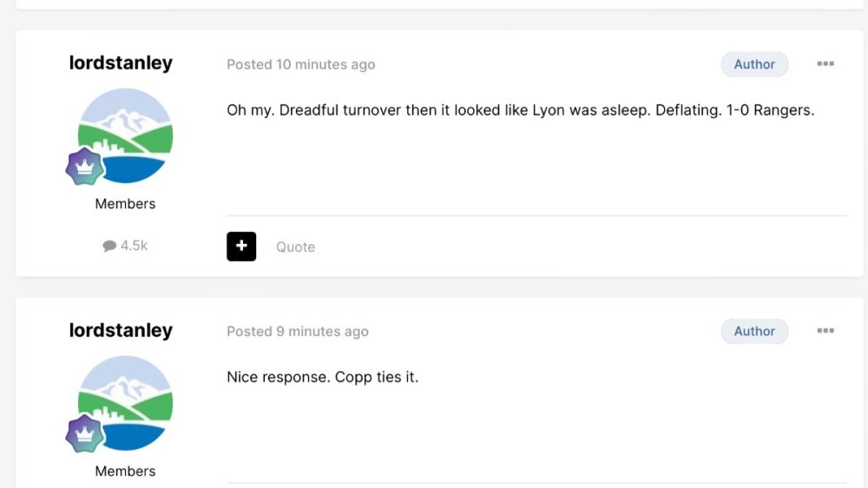Image resolution: width=868 pixels, height=488 pixels.
Task: Open the avatar of the 9-minutes-ago post
Action: (126, 403)
